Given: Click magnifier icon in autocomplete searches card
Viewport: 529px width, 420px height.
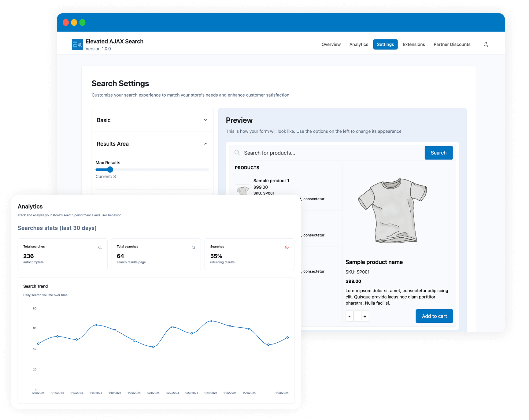Looking at the screenshot, I should [100, 247].
